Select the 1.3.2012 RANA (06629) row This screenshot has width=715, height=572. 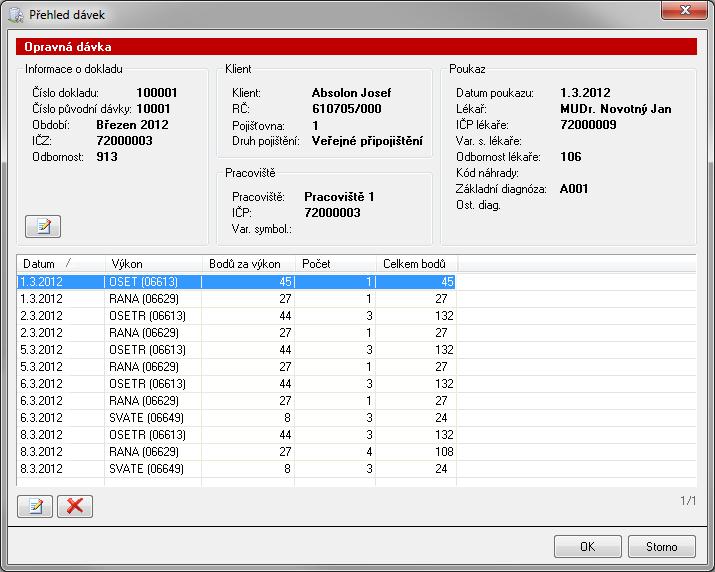point(236,299)
